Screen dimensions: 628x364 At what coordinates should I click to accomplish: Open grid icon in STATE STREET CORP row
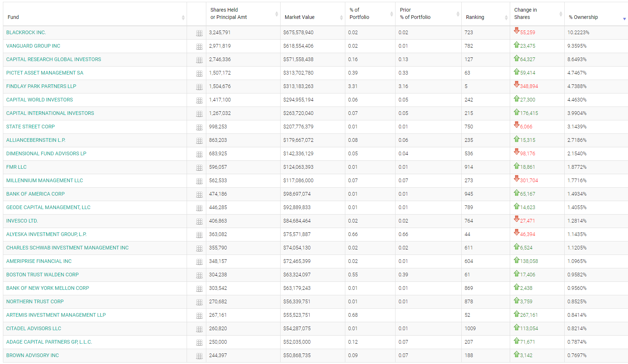coord(199,127)
